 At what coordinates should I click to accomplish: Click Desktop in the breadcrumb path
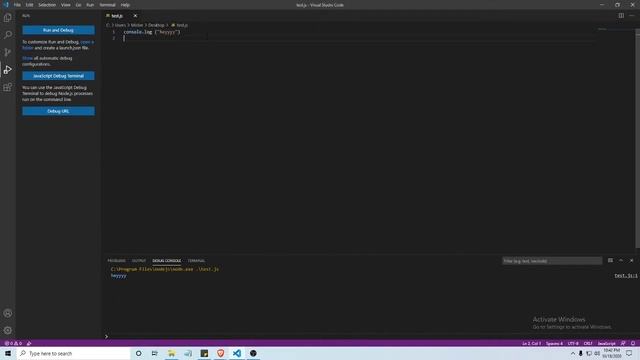[156, 25]
